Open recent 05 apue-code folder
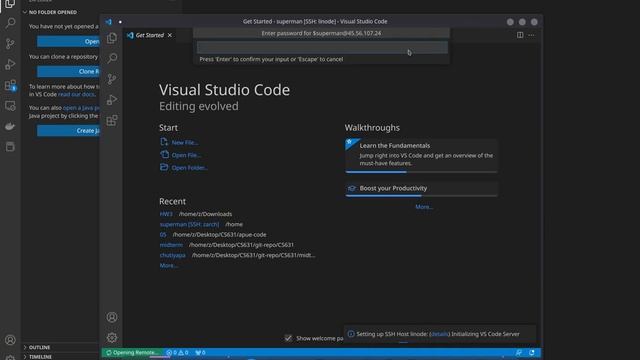The width and height of the screenshot is (640, 360). [x=163, y=235]
